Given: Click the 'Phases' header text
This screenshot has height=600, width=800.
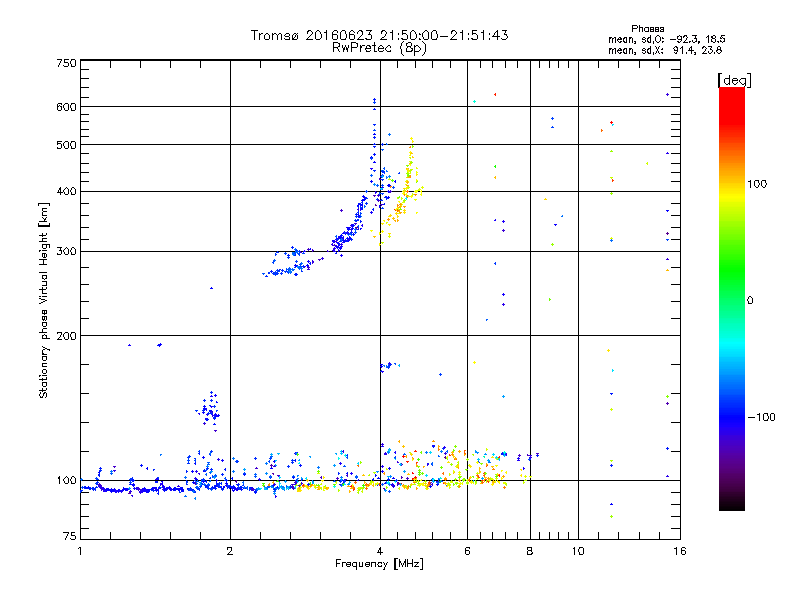Looking at the screenshot, I should pyautogui.click(x=647, y=29).
